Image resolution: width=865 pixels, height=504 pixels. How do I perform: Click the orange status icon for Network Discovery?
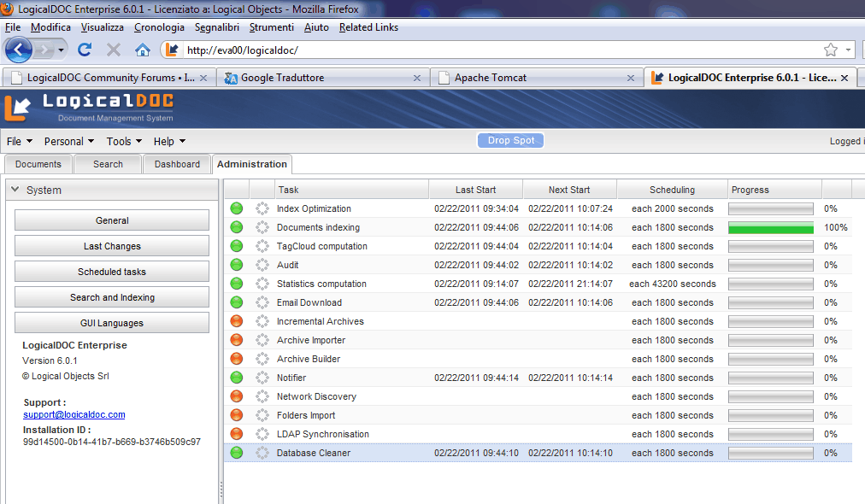point(236,396)
